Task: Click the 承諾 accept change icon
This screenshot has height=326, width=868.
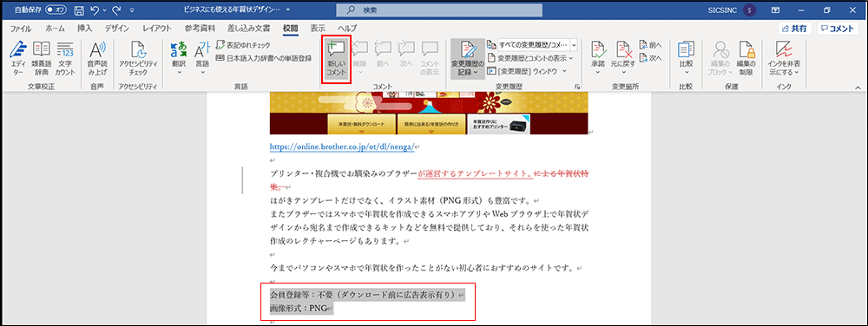Action: [598, 59]
